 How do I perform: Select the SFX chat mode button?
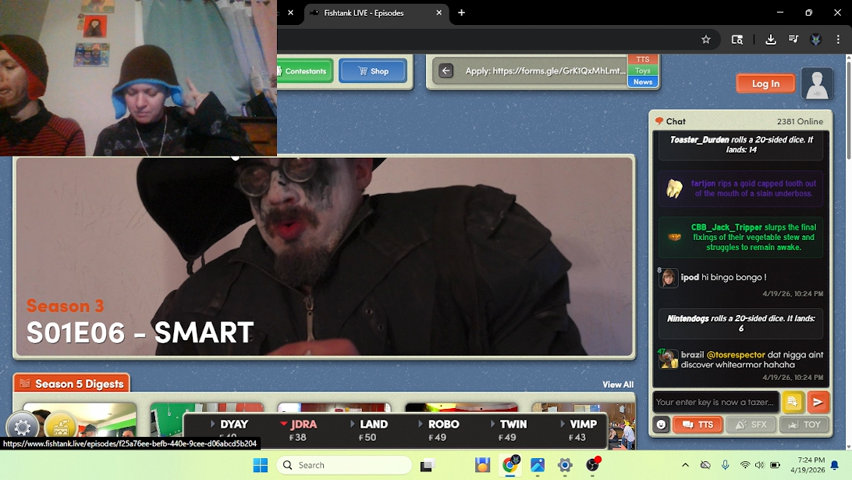pyautogui.click(x=750, y=425)
